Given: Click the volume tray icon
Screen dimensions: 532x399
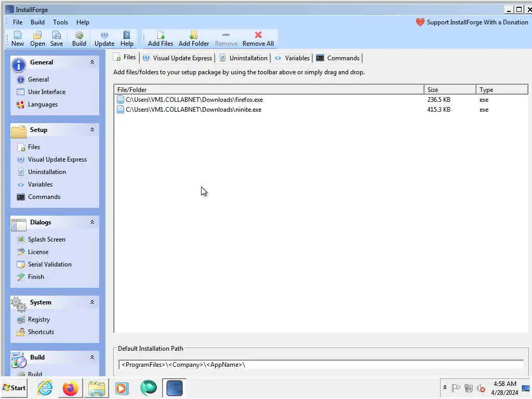Looking at the screenshot, I should [481, 388].
